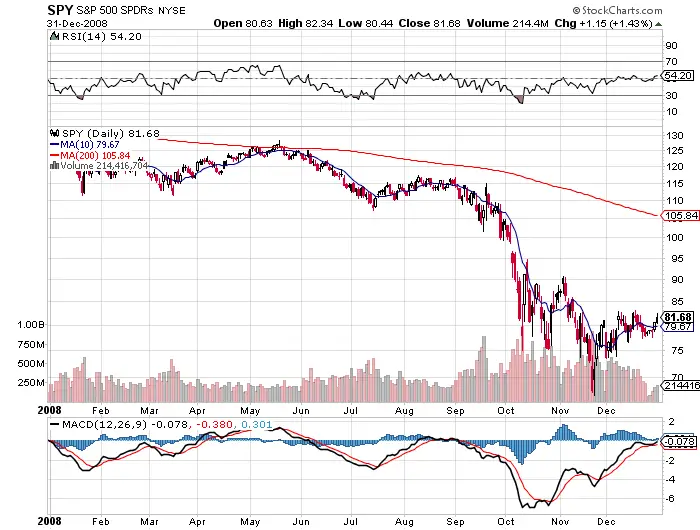The height and width of the screenshot is (530, 700).
Task: Click the 214416 volume flag on the right axis
Action: pyautogui.click(x=680, y=385)
